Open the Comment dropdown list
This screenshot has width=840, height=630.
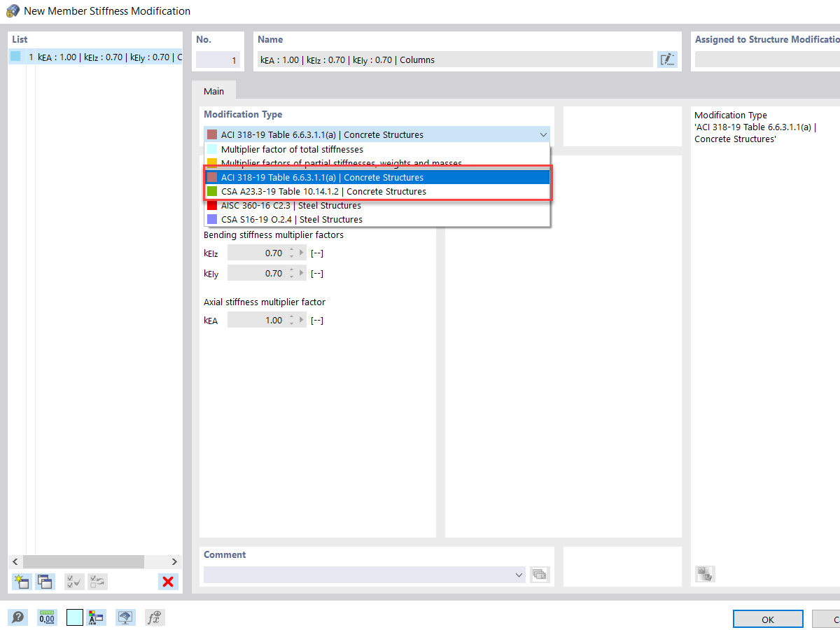(519, 575)
